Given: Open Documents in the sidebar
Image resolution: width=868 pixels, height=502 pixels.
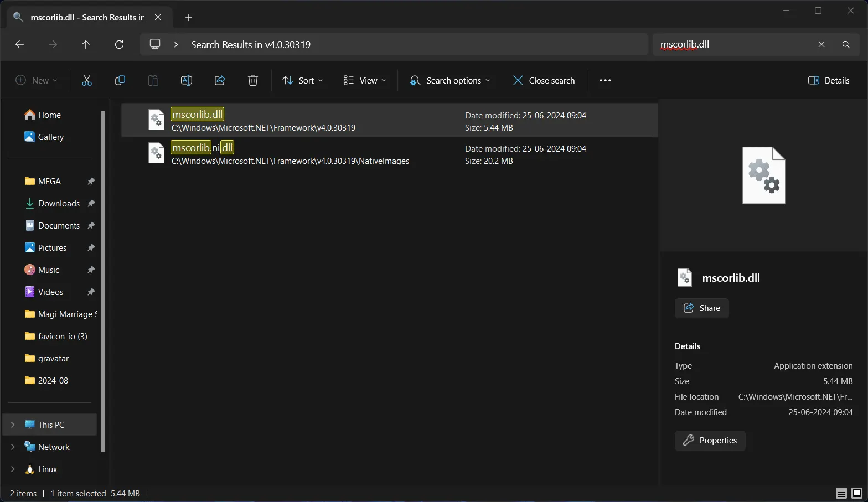Looking at the screenshot, I should click(59, 225).
